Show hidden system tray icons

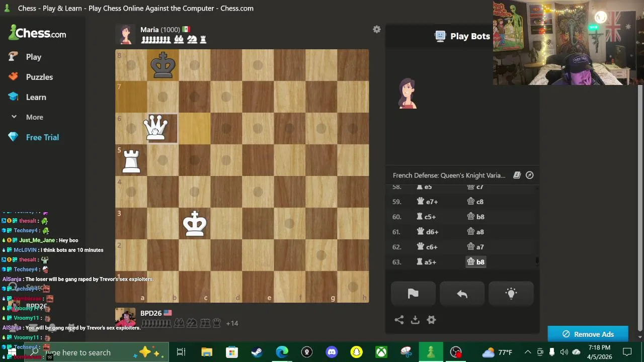528,352
